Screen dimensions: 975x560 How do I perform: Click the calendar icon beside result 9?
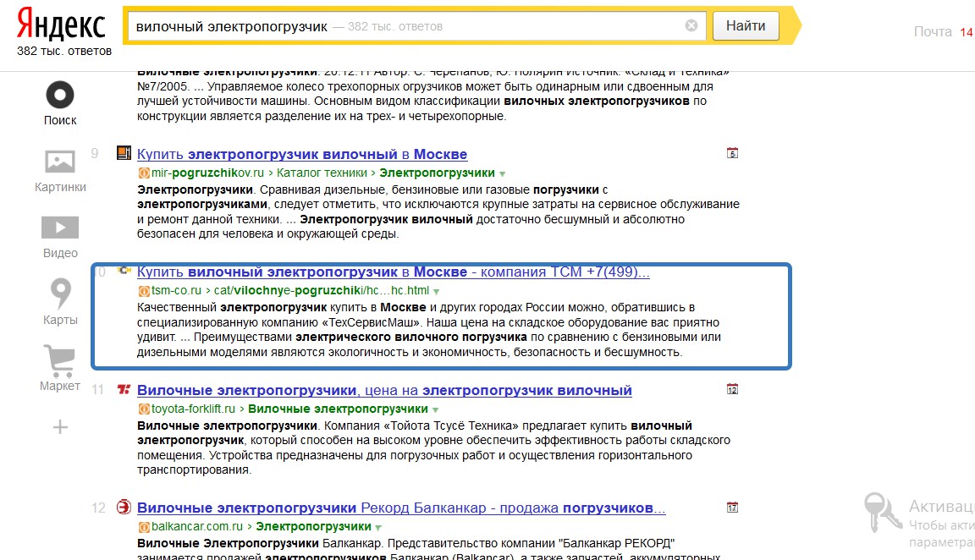point(733,153)
